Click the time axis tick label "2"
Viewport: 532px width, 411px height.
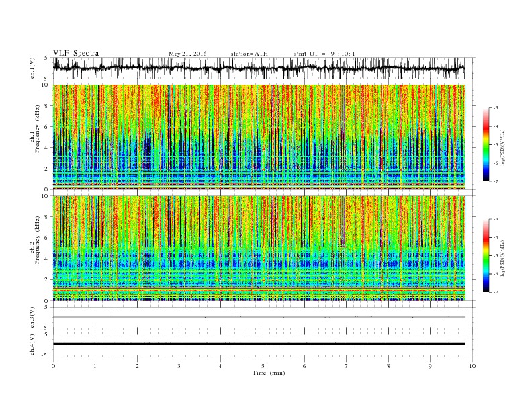(137, 366)
